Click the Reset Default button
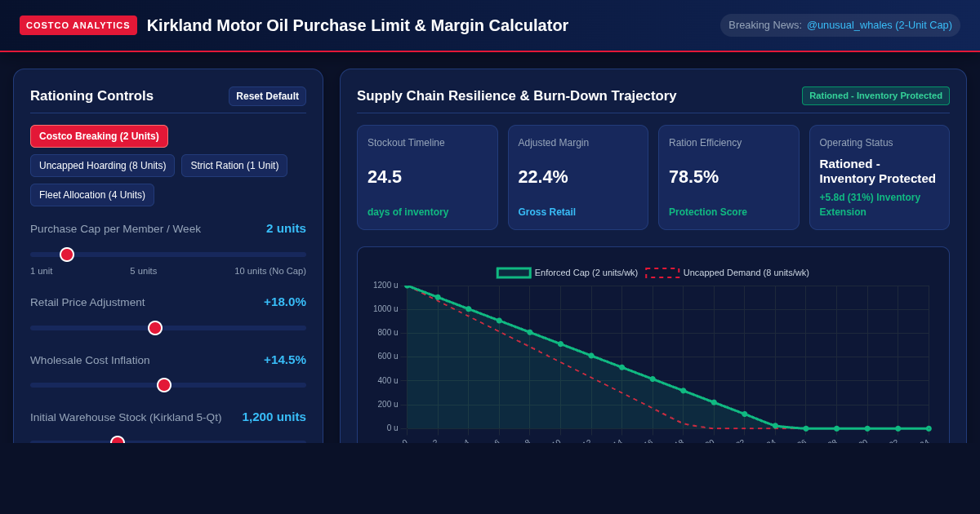Screen dimensions: 980x514 click(267, 96)
